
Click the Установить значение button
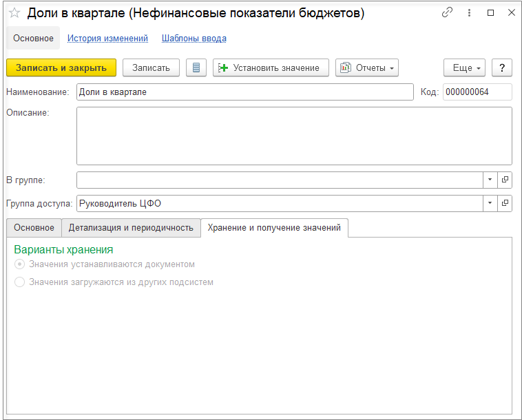[271, 67]
